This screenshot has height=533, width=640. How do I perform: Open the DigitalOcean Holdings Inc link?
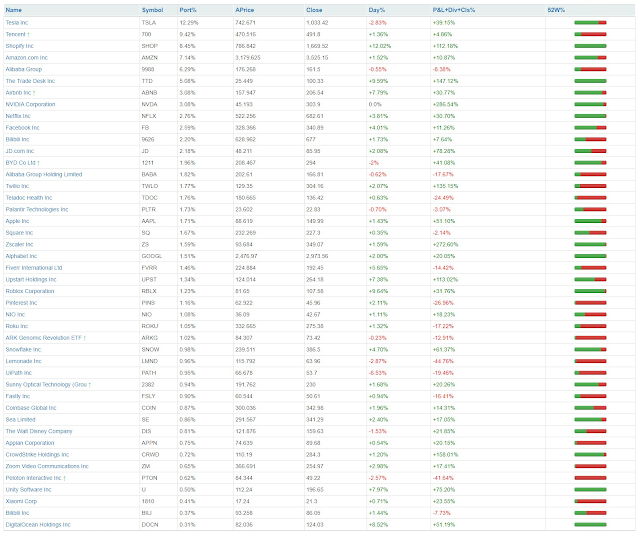pos(38,525)
